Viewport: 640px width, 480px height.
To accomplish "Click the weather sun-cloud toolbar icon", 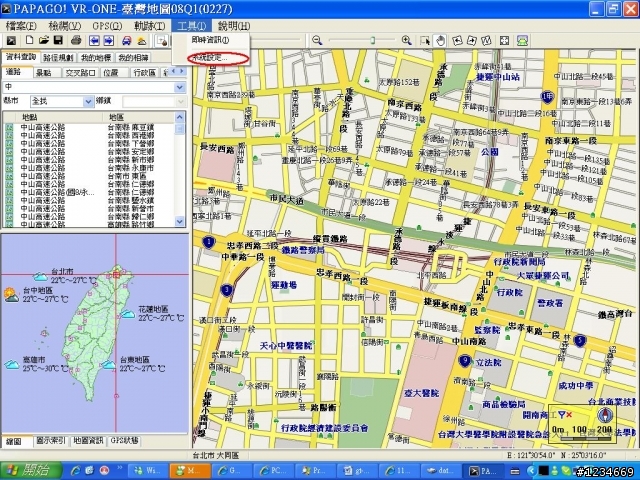I will pos(141,40).
